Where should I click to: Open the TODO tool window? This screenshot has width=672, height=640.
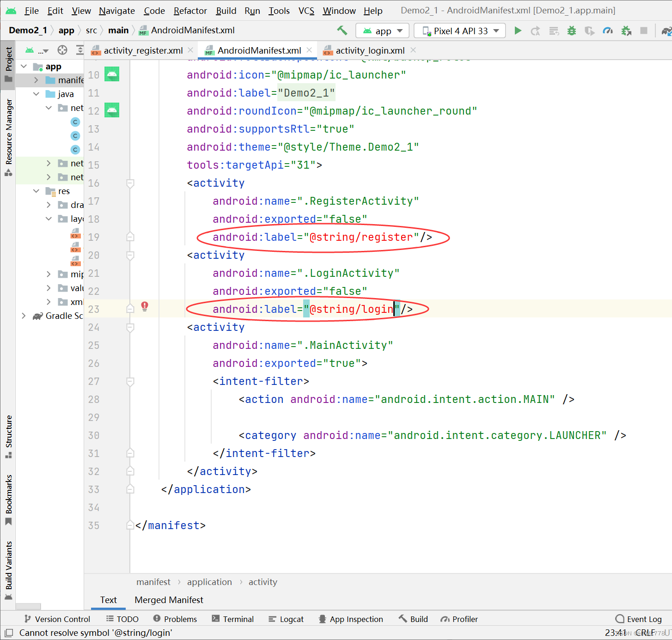pyautogui.click(x=122, y=619)
